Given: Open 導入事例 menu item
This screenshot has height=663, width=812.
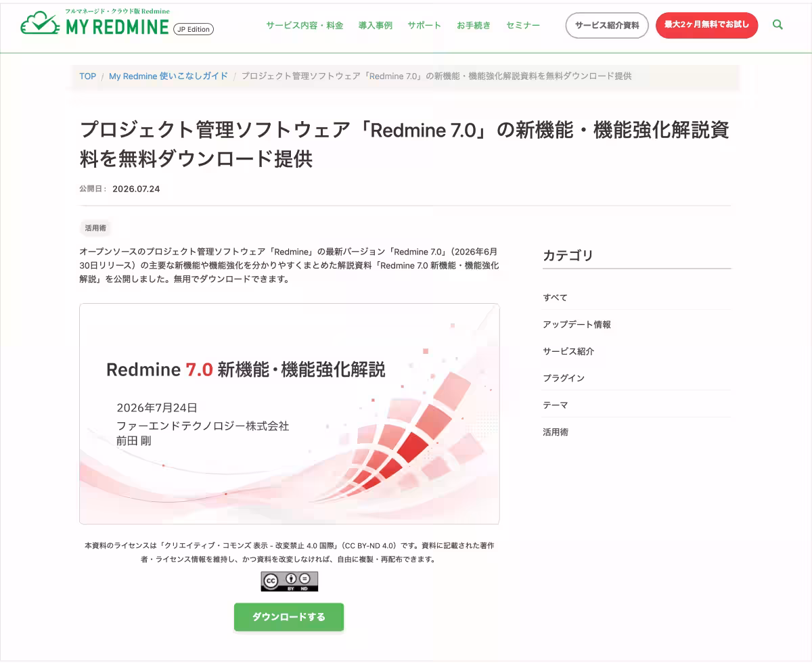Looking at the screenshot, I should point(376,25).
